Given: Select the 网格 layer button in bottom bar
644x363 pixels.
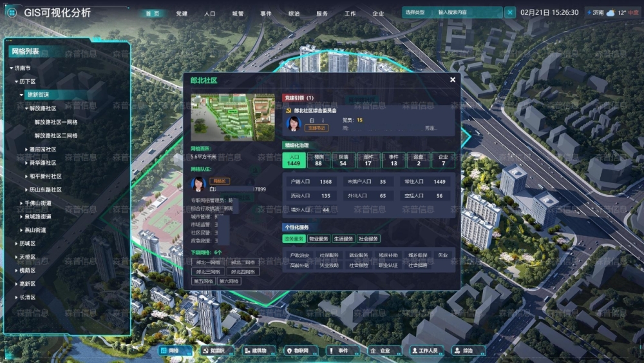Looking at the screenshot, I should pyautogui.click(x=176, y=351).
